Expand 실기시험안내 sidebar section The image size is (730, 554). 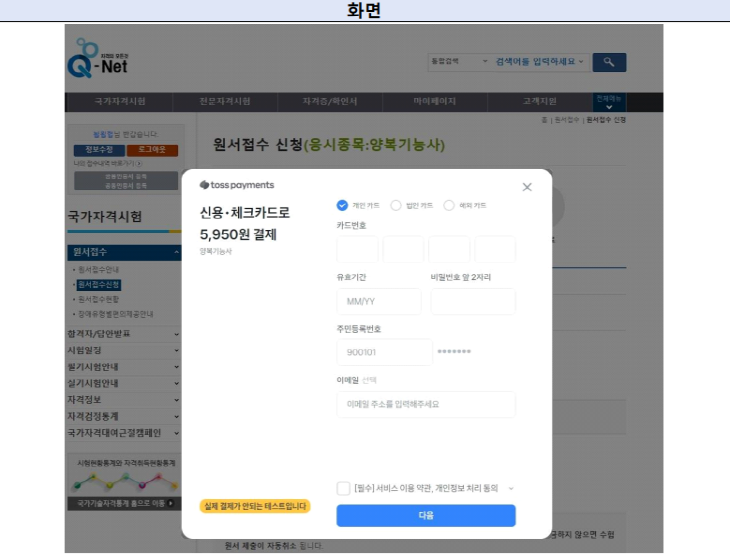pos(124,383)
